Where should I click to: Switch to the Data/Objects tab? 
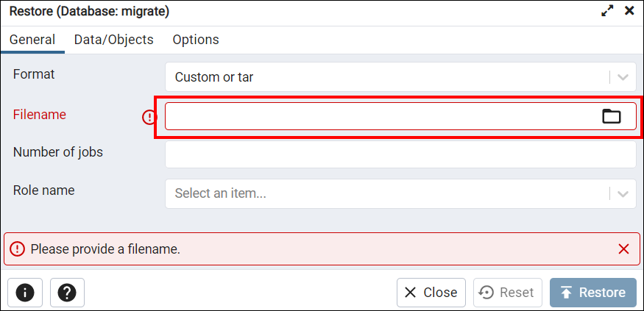pyautogui.click(x=114, y=40)
